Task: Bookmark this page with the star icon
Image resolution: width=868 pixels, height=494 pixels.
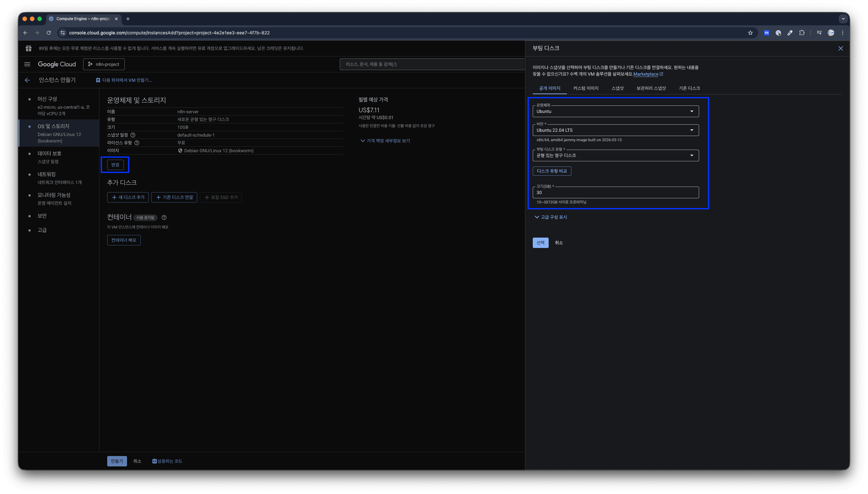Action: click(x=750, y=33)
